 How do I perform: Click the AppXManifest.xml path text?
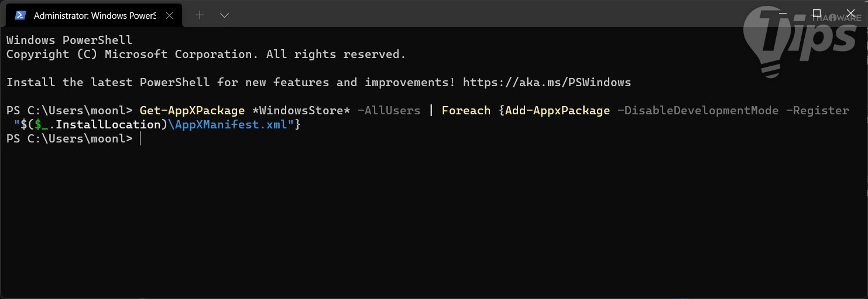point(230,125)
